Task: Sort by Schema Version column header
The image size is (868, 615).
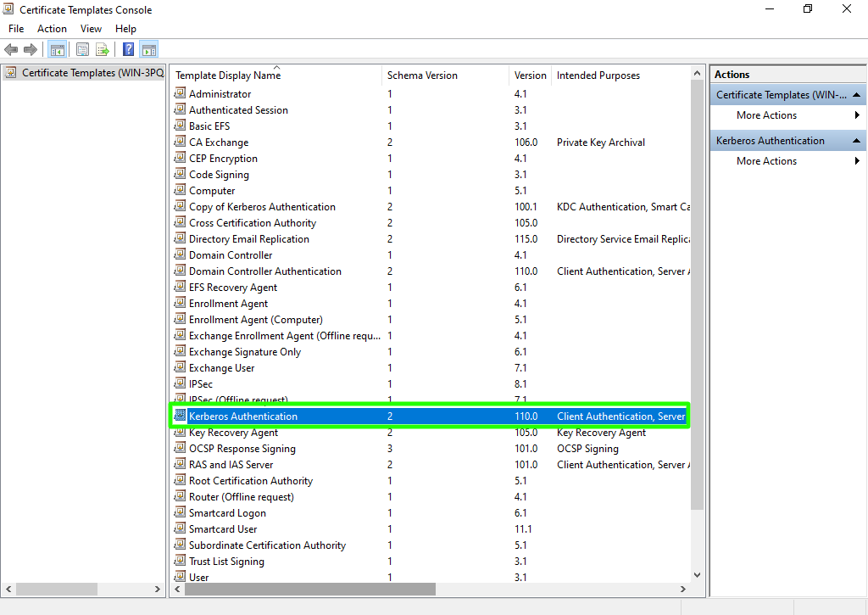Action: (422, 75)
